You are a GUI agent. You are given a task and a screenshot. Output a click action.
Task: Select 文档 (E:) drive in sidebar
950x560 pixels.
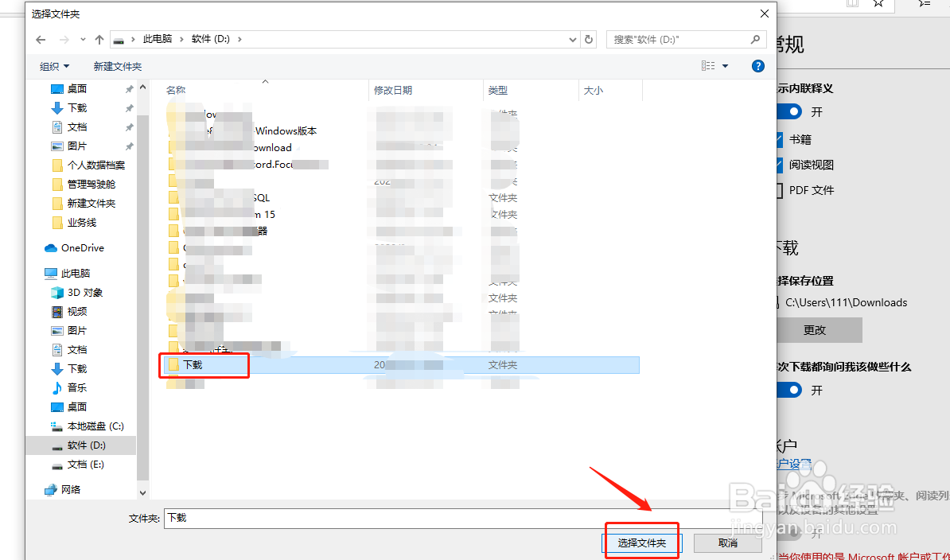(x=85, y=465)
